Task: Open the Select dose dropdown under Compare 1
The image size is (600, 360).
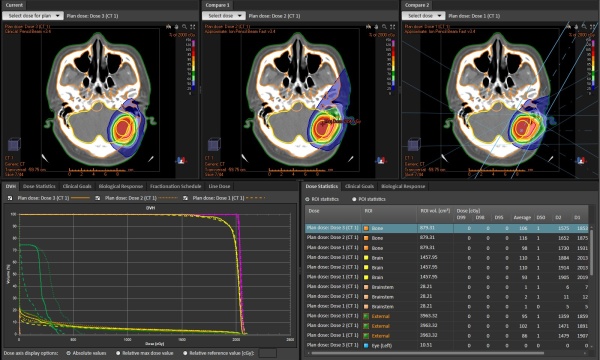Action: (224, 16)
